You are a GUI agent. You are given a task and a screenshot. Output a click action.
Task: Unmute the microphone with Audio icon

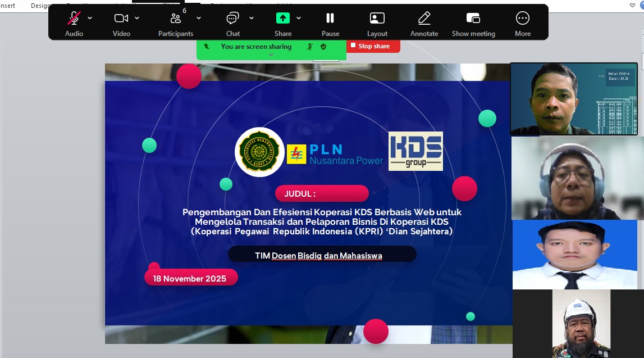click(74, 19)
